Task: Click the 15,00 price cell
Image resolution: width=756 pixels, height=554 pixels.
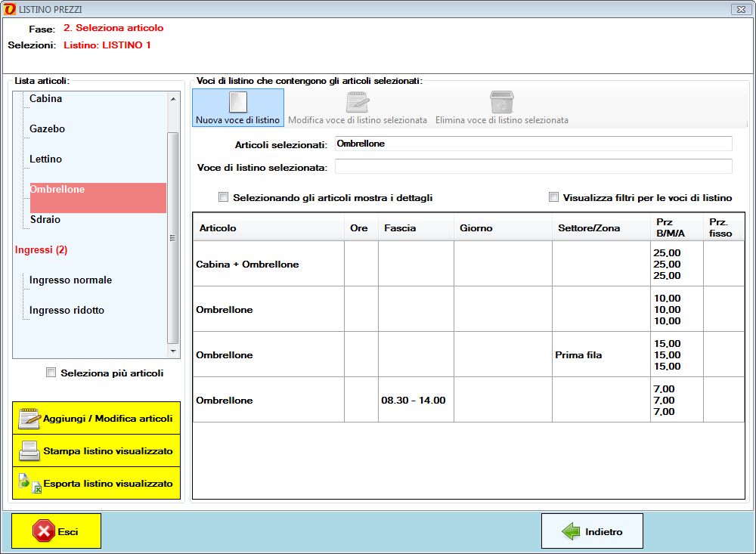Action: click(677, 354)
